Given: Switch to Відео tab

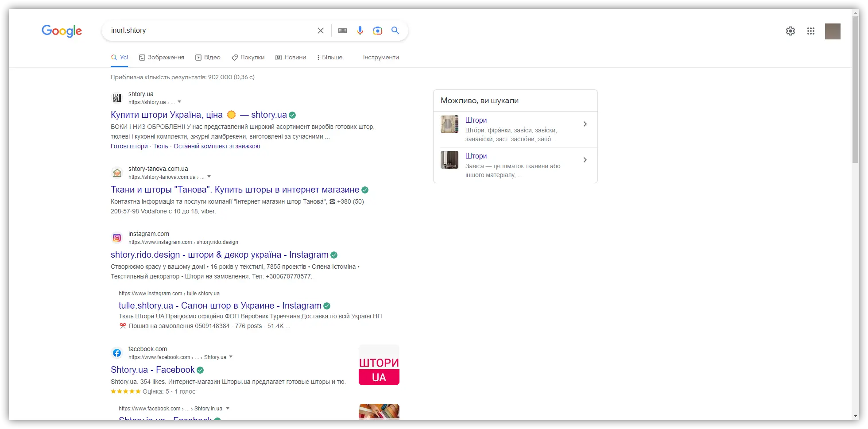Looking at the screenshot, I should pos(208,58).
